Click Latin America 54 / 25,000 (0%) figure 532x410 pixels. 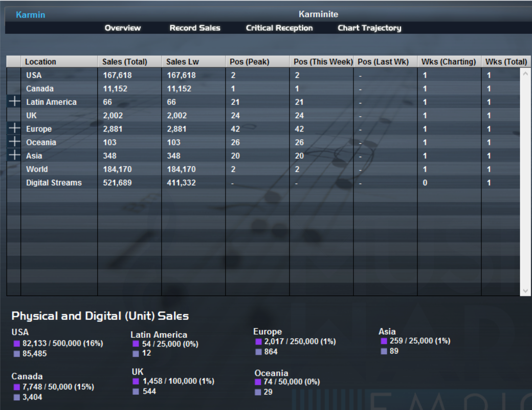[170, 344]
